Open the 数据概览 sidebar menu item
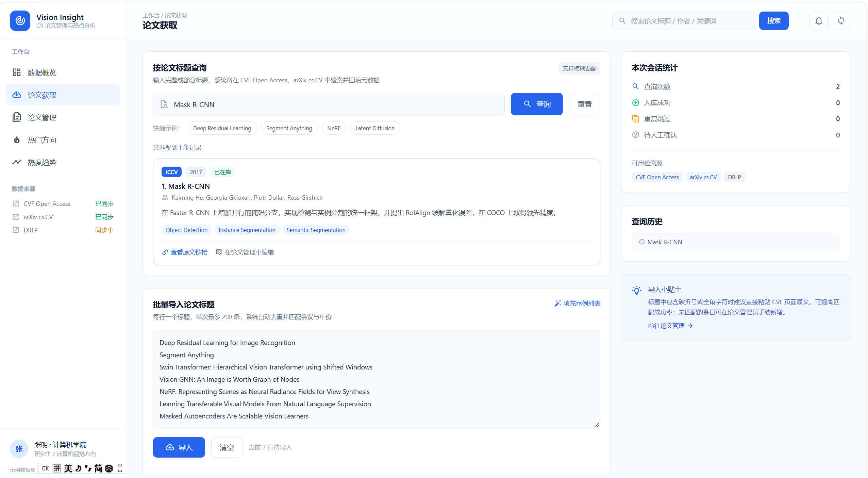The image size is (868, 478). (x=63, y=72)
